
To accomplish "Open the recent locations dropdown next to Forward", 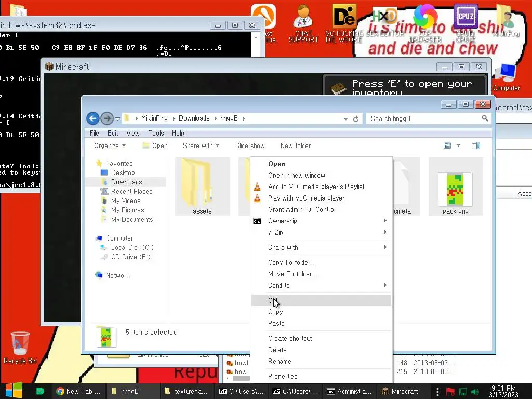I will coord(118,119).
